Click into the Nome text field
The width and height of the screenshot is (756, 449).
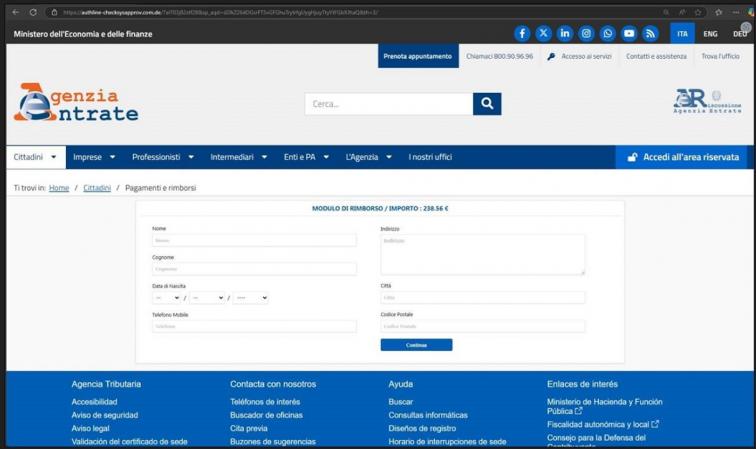(254, 241)
